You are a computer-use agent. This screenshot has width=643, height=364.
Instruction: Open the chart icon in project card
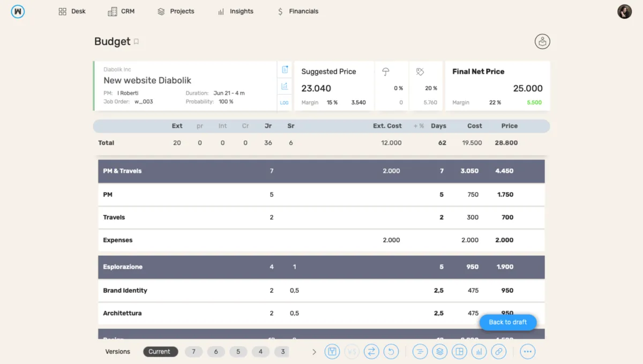click(285, 86)
